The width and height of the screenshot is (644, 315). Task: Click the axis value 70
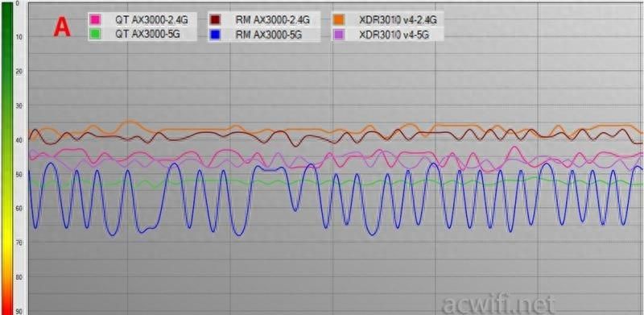point(18,243)
